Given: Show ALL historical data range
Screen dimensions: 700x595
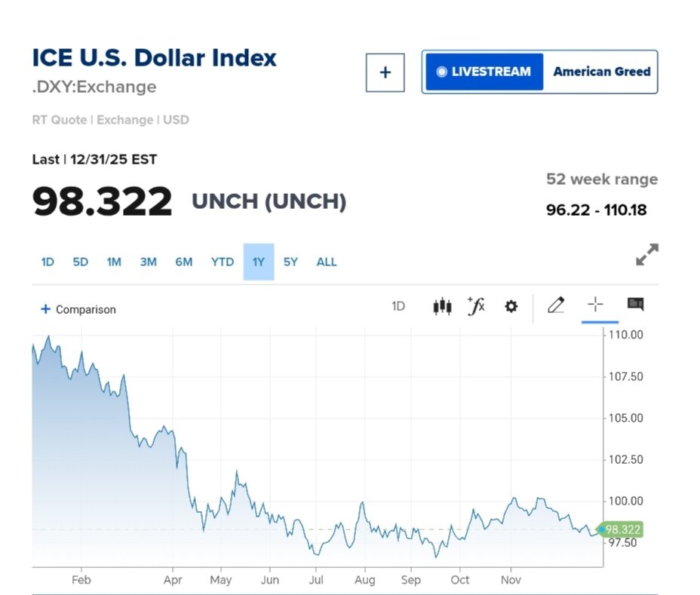Looking at the screenshot, I should point(327,262).
